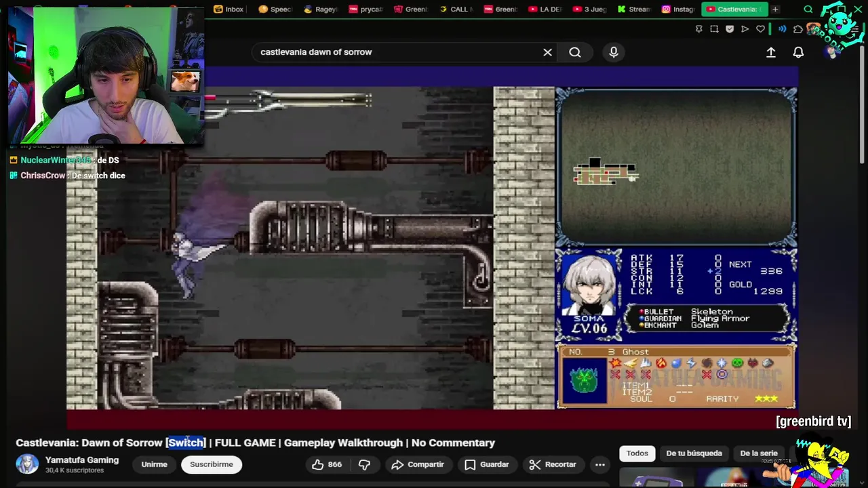Screen dimensions: 868x488
Task: Open a new browser tab with plus
Action: coord(775,9)
